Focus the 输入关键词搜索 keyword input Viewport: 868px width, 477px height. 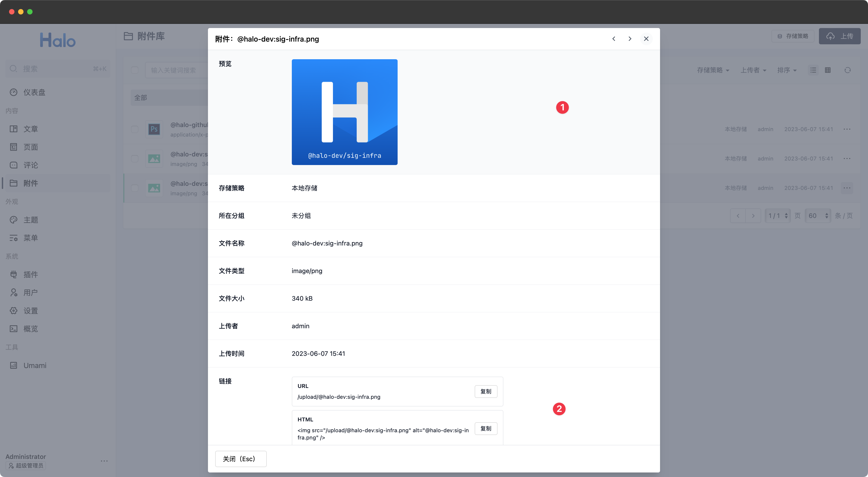tap(177, 70)
